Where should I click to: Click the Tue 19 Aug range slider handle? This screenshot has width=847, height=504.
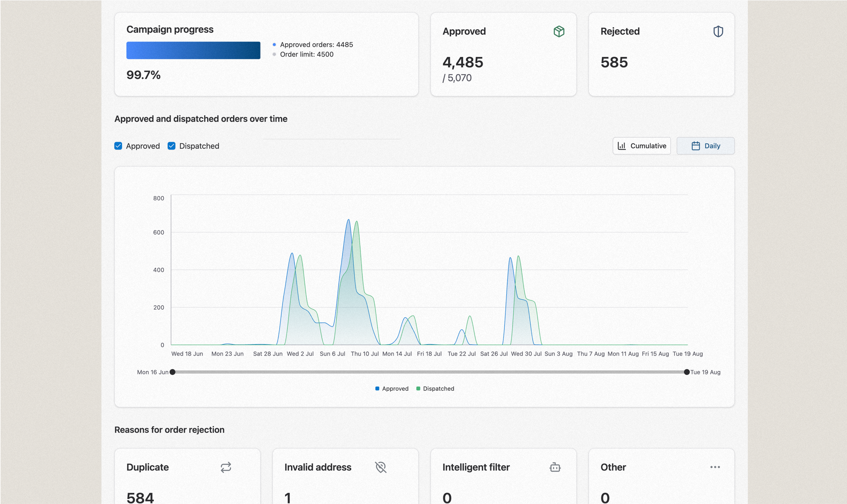[686, 372]
